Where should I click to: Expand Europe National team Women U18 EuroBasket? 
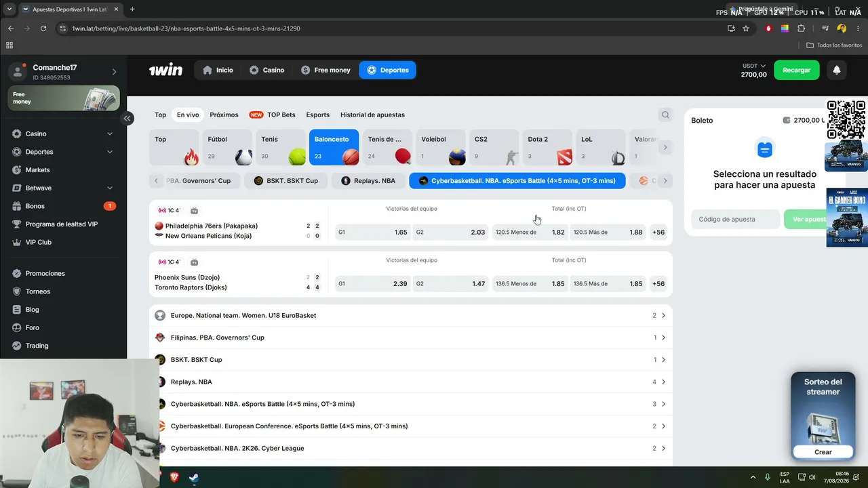tap(411, 315)
